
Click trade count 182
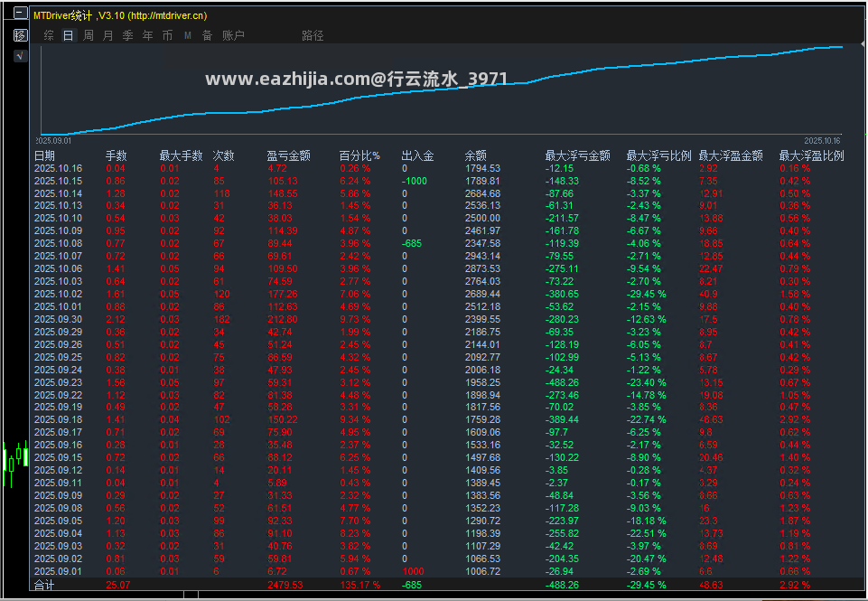[222, 319]
